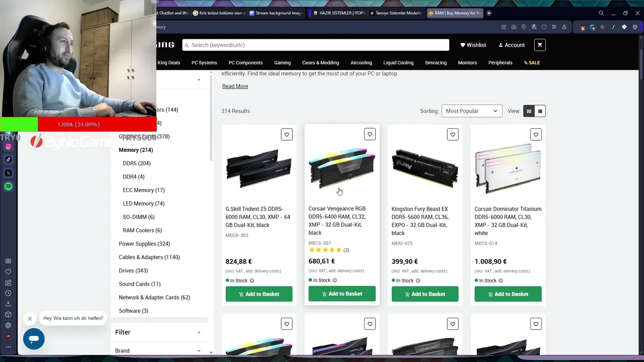Open a new browser tab with plus button

tap(489, 13)
